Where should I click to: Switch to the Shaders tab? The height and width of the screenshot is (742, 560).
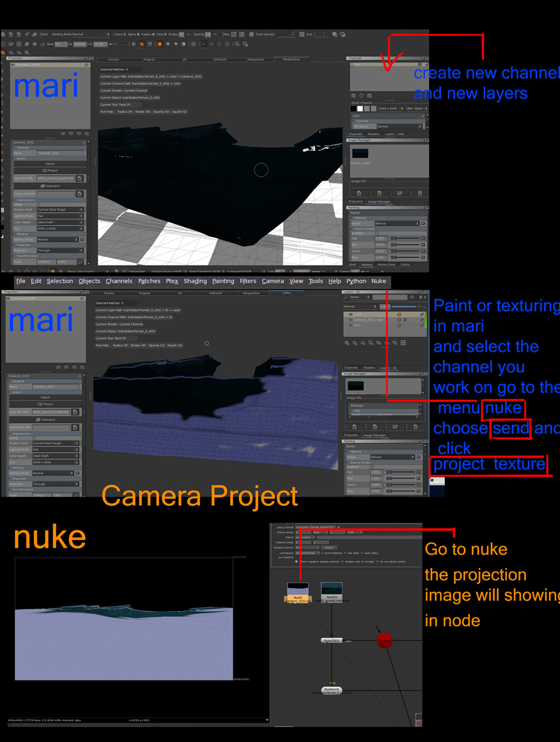point(369,368)
